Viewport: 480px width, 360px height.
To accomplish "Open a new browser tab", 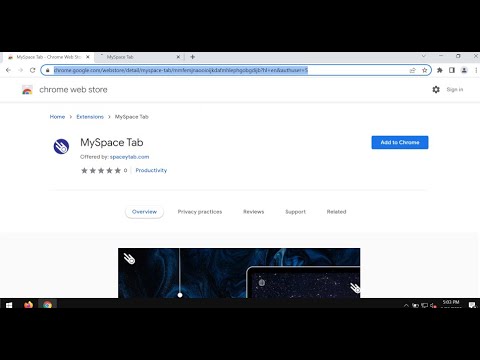I will point(192,57).
